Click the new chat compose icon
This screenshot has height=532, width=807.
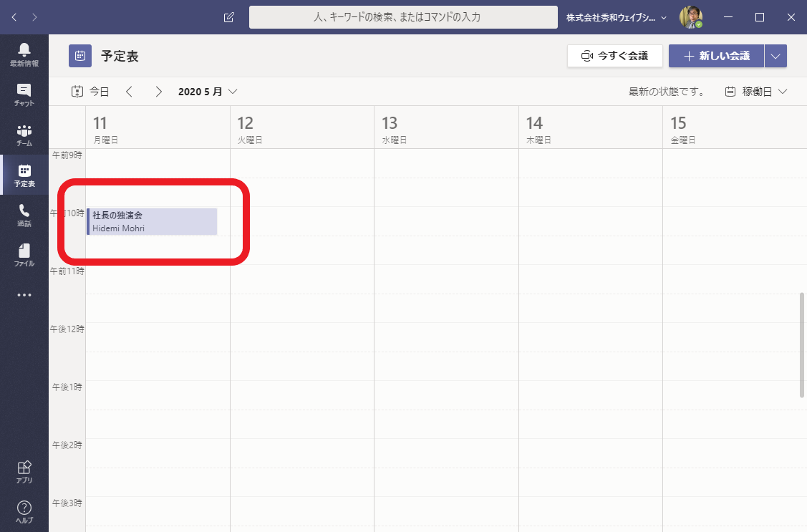pos(229,17)
